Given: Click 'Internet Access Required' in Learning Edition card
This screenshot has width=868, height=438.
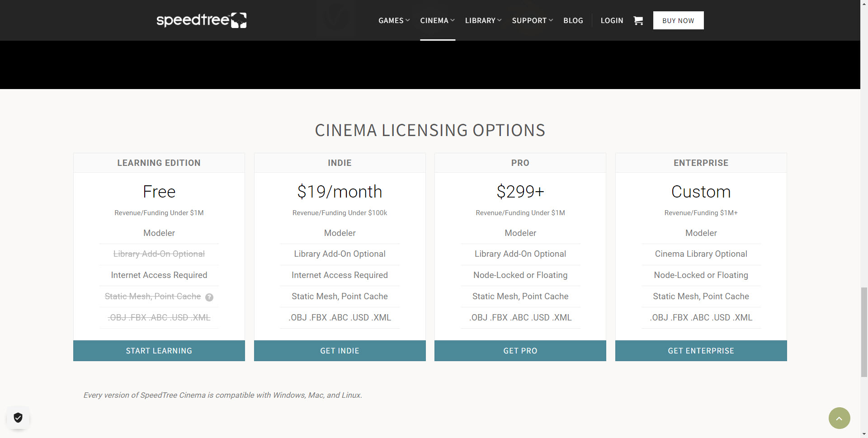Looking at the screenshot, I should point(159,275).
